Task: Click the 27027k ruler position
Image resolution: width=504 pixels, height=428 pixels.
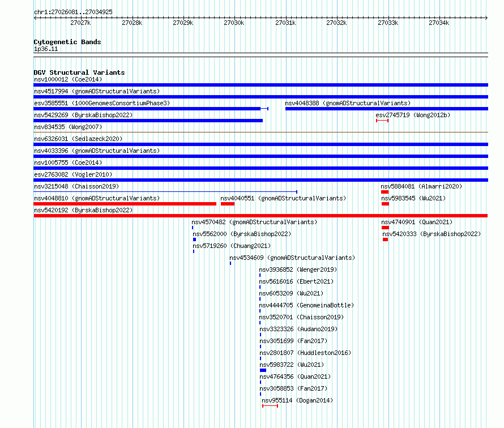Action: pos(80,23)
